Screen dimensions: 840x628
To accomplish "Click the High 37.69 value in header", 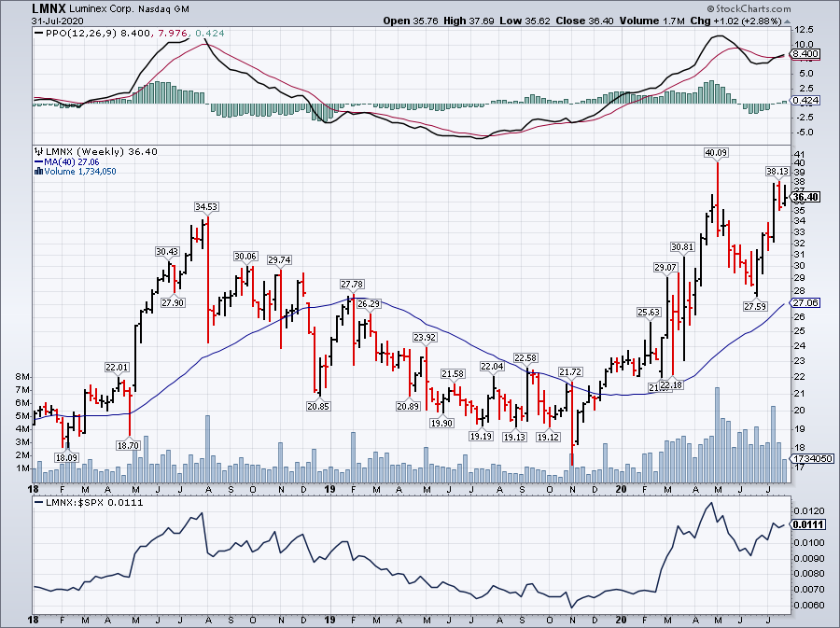I will tap(469, 21).
